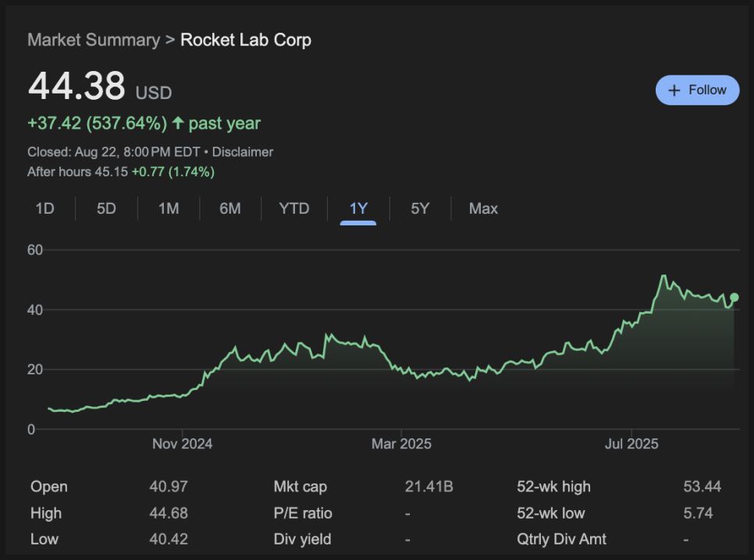Click the 44.38 stock price
This screenshot has width=754, height=560.
[x=77, y=86]
